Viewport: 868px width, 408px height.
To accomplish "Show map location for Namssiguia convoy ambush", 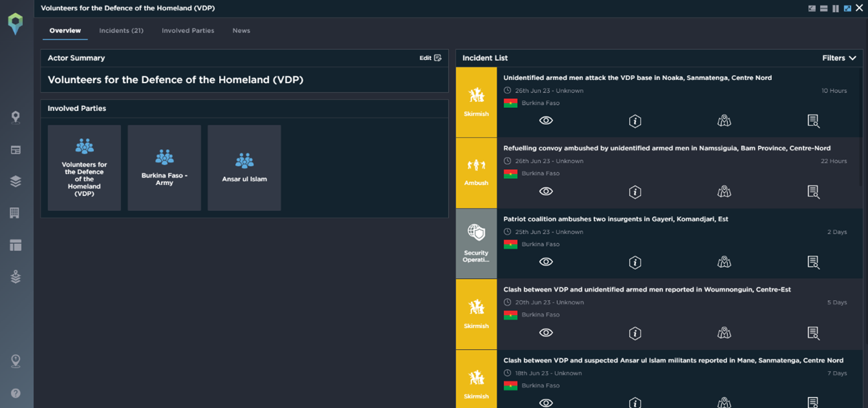I will point(724,191).
